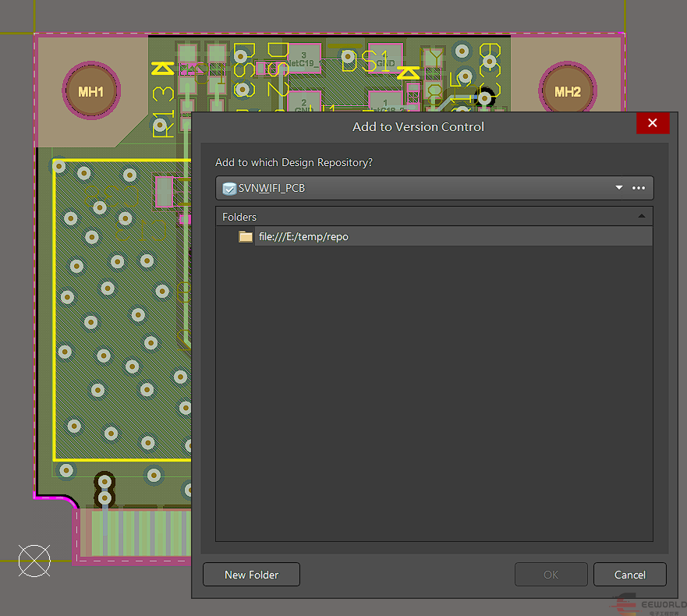Click the MH1 mounting hole pad
This screenshot has height=616, width=687.
coord(91,92)
